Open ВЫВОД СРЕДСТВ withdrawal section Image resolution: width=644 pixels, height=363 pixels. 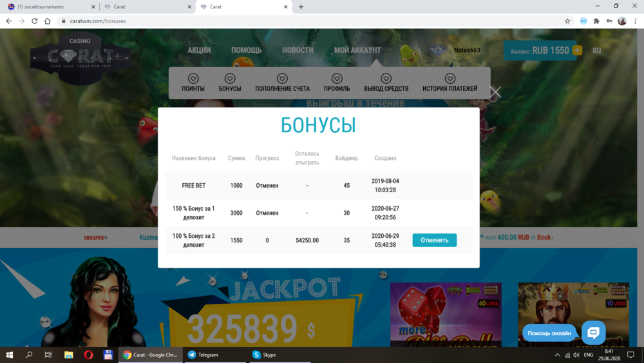(x=386, y=83)
